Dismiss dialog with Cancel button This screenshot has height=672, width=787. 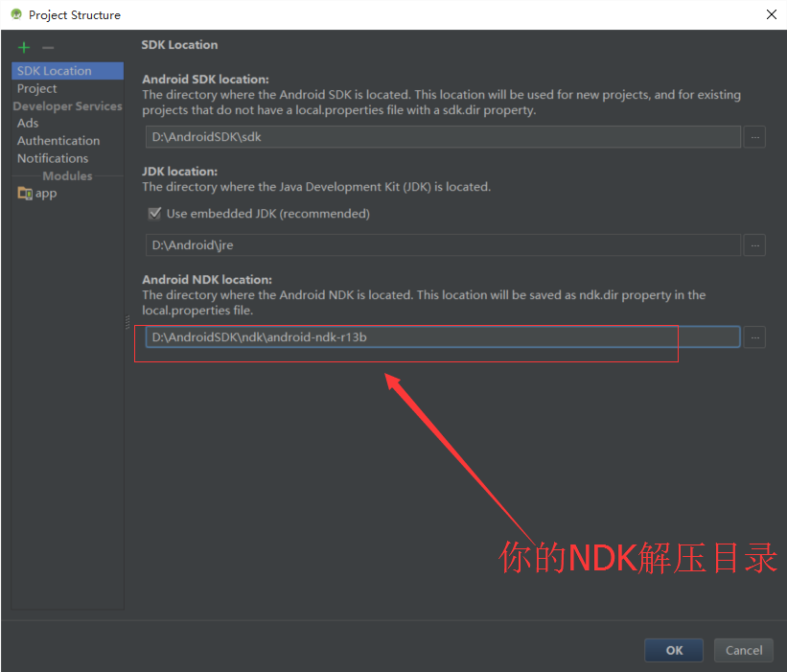click(x=743, y=650)
